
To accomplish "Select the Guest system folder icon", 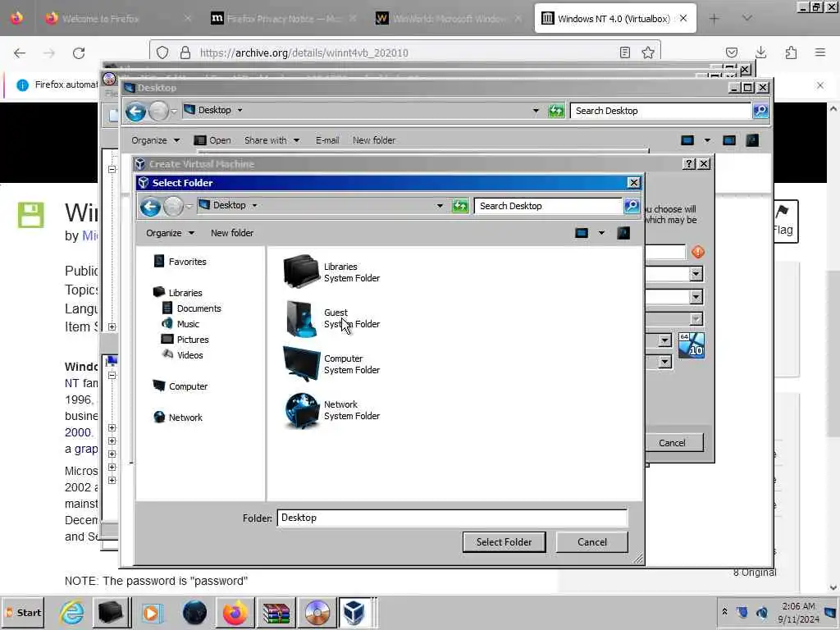I will (x=301, y=318).
